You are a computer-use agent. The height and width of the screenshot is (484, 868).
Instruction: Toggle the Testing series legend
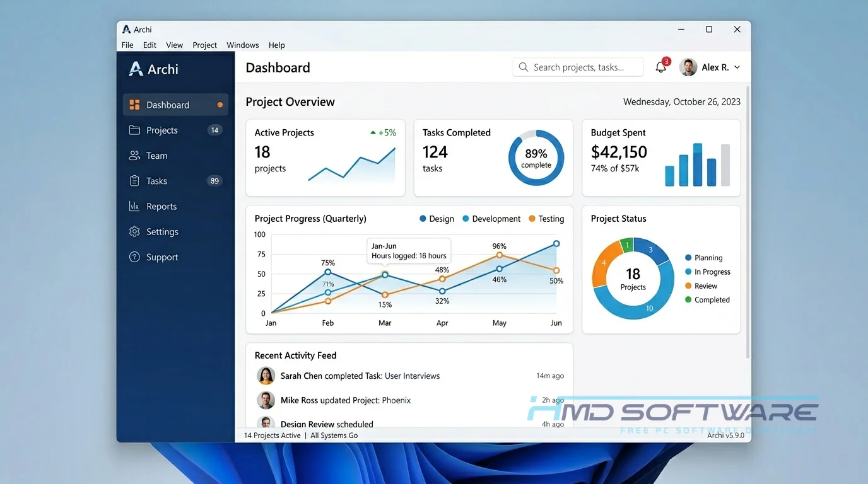coord(546,219)
